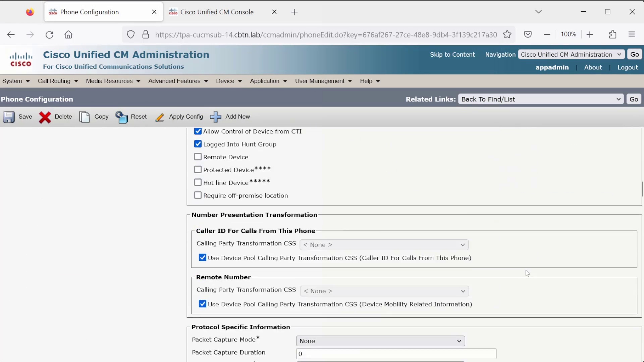Toggle the Logged Into Hunt Group checkbox
This screenshot has height=362, width=644.
[x=198, y=144]
